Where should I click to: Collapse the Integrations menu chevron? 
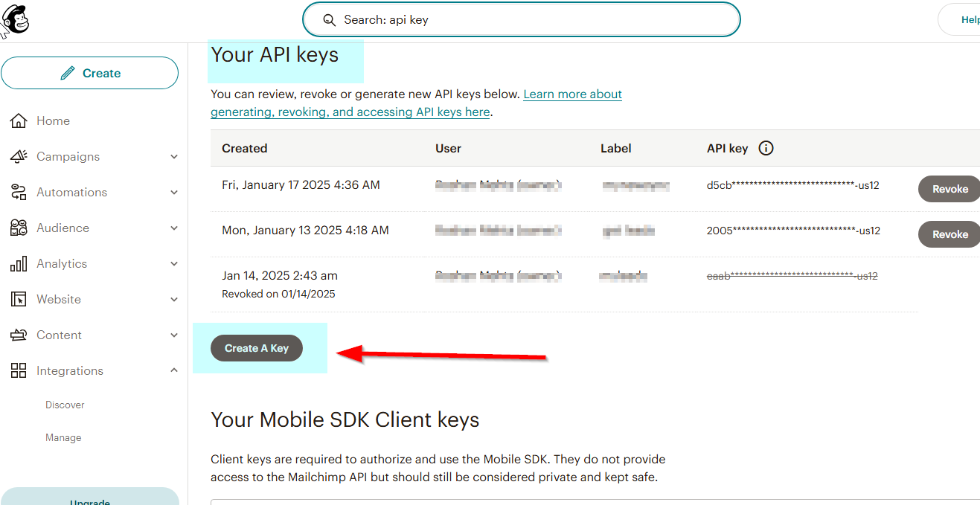(174, 370)
